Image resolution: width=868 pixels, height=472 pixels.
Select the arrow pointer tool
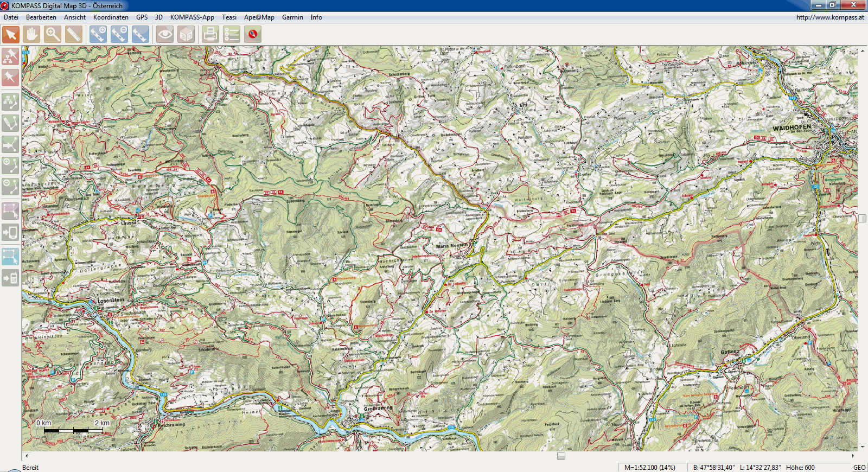click(11, 34)
